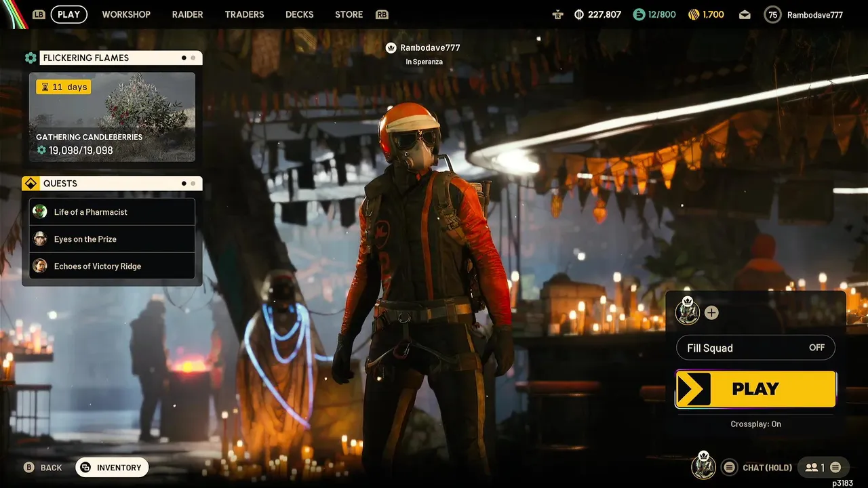Open the INVENTORY button
The height and width of the screenshot is (488, 868).
[112, 468]
